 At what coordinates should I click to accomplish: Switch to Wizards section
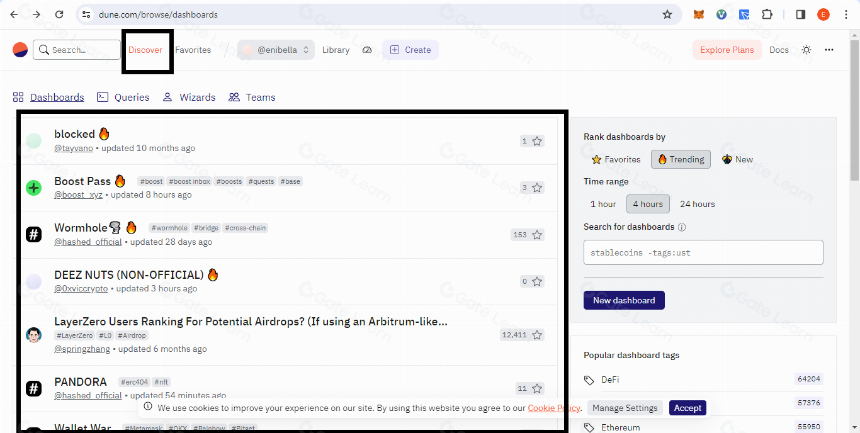(x=189, y=98)
